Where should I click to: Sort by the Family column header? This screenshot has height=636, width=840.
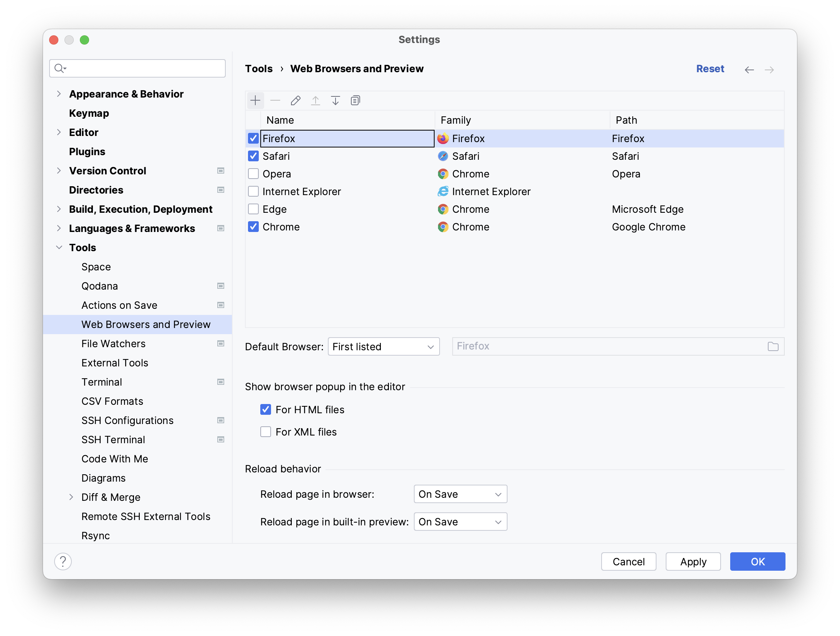click(x=522, y=120)
